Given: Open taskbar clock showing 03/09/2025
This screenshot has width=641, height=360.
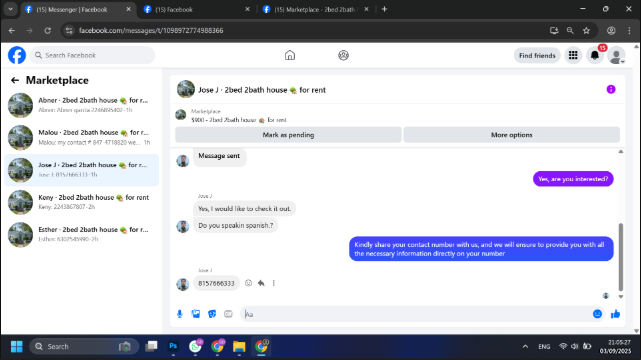Looking at the screenshot, I should click(x=615, y=347).
